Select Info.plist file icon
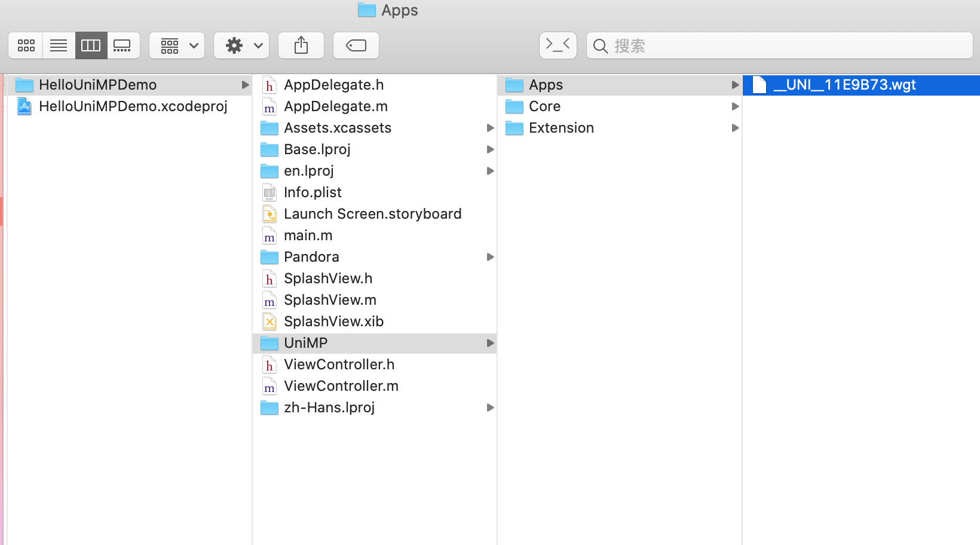Image resolution: width=980 pixels, height=545 pixels. point(269,192)
